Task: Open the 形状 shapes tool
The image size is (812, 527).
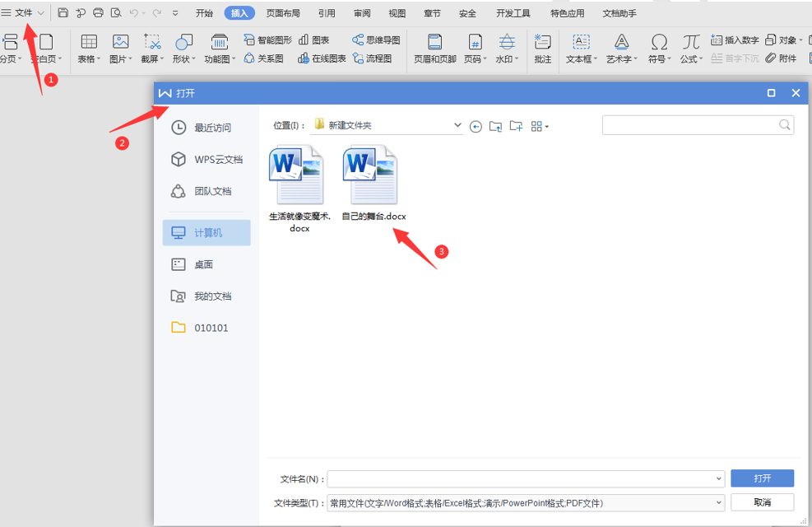Action: click(183, 49)
